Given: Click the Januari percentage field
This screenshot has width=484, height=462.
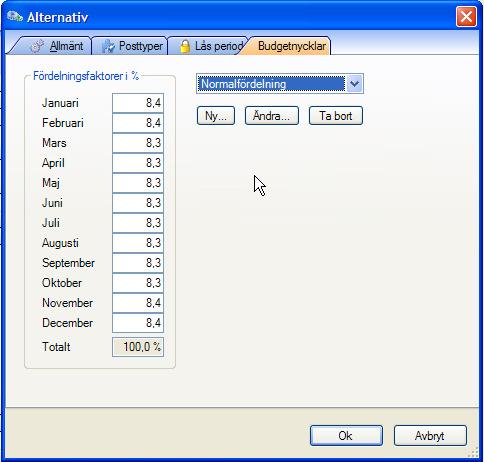Looking at the screenshot, I should coord(138,103).
